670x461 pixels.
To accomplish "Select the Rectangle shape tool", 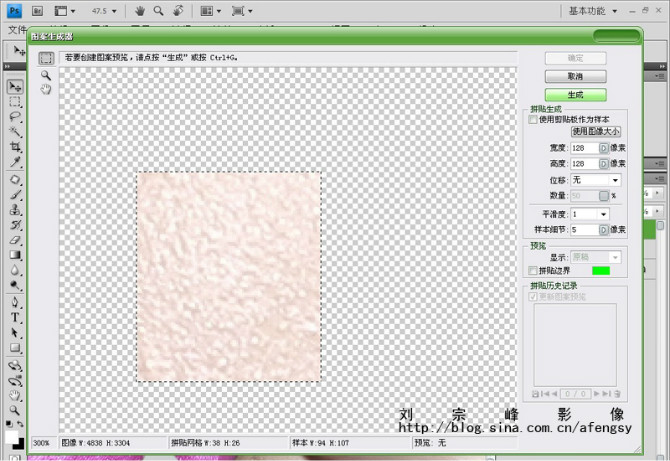I will pyautogui.click(x=15, y=348).
